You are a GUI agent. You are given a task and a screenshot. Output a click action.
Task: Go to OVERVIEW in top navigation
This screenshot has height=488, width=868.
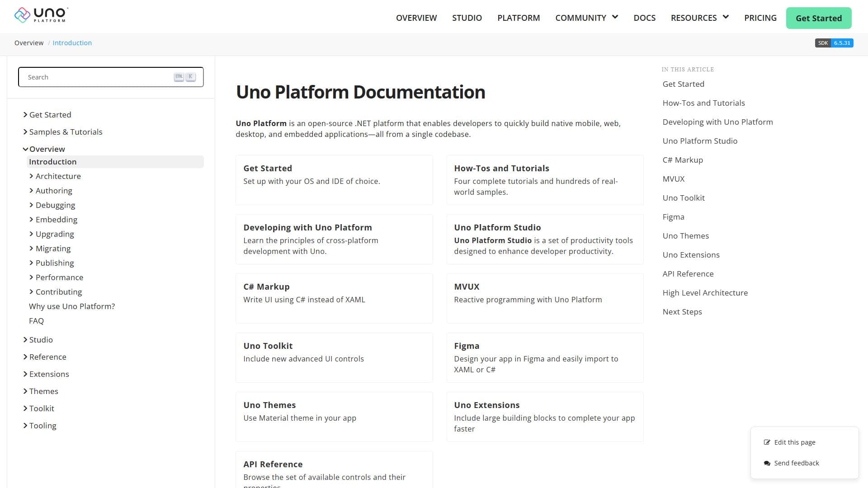click(416, 18)
